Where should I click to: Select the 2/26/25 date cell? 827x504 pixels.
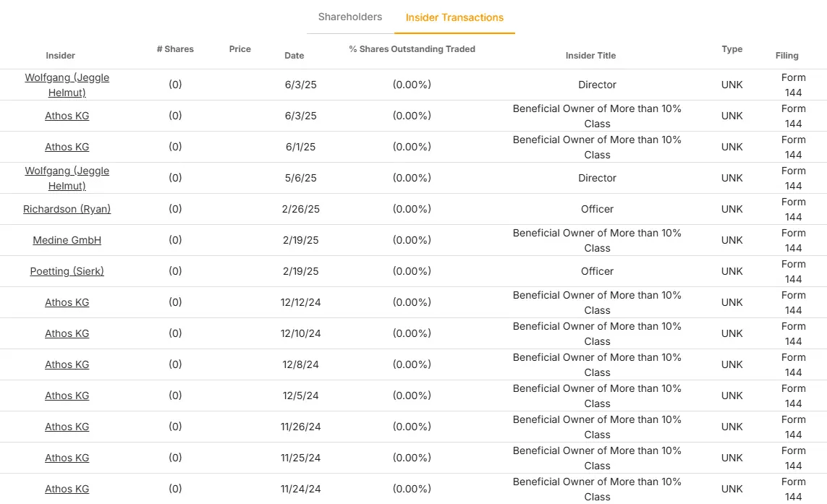click(301, 209)
